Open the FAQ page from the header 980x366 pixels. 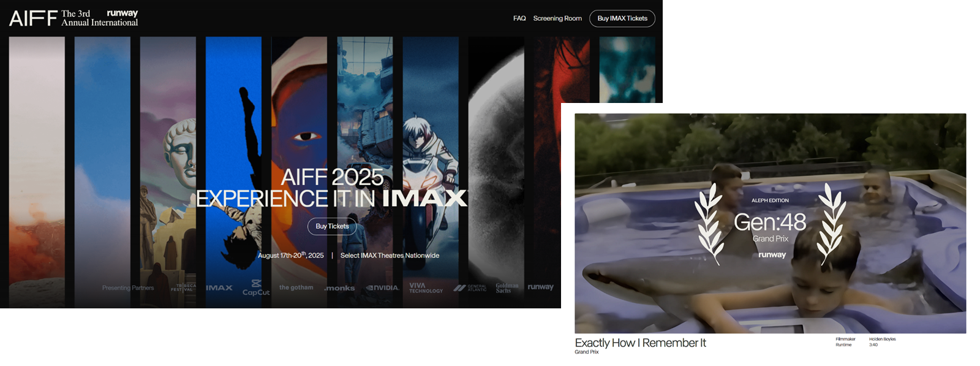[x=519, y=18]
